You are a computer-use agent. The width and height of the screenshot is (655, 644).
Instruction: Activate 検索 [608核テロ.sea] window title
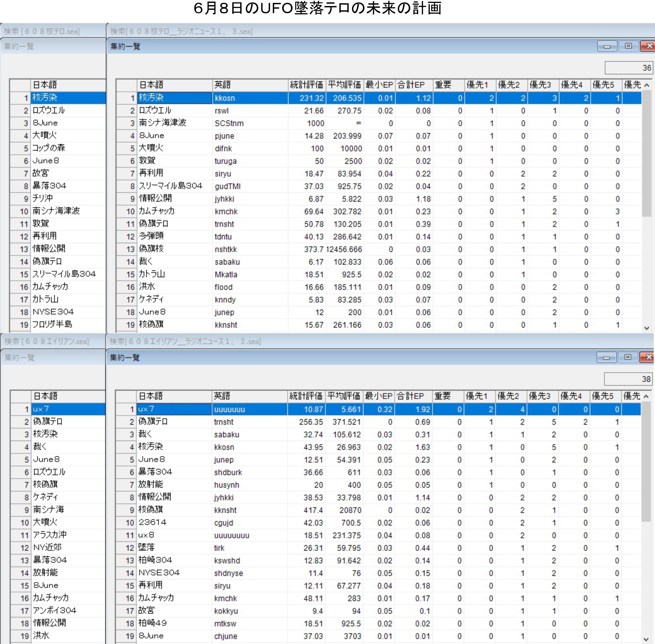coord(42,31)
